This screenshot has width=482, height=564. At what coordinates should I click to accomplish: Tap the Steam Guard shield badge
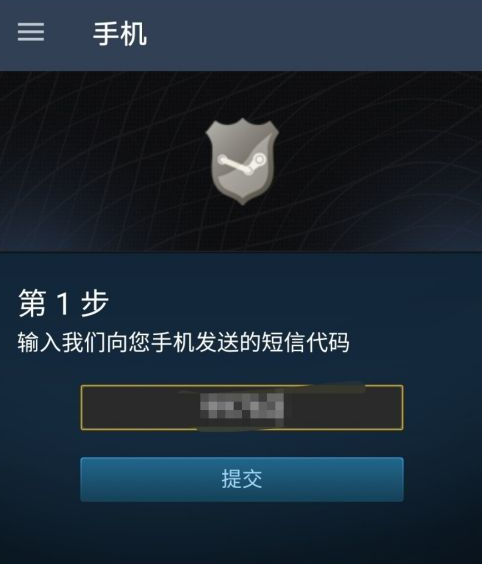(x=242, y=162)
